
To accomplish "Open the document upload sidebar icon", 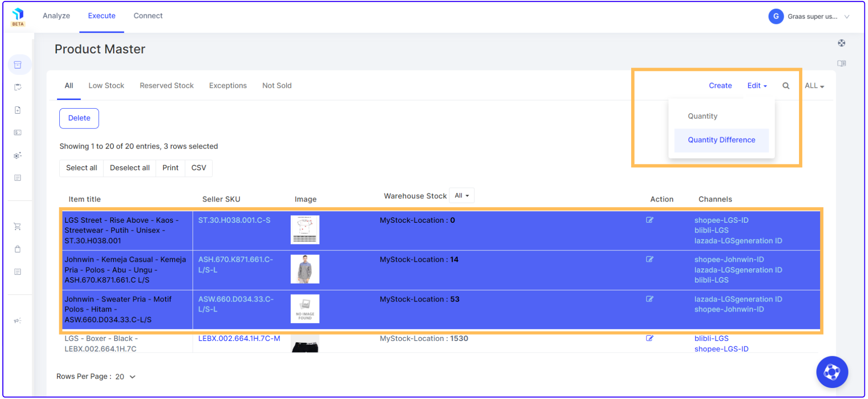I will coord(18,110).
